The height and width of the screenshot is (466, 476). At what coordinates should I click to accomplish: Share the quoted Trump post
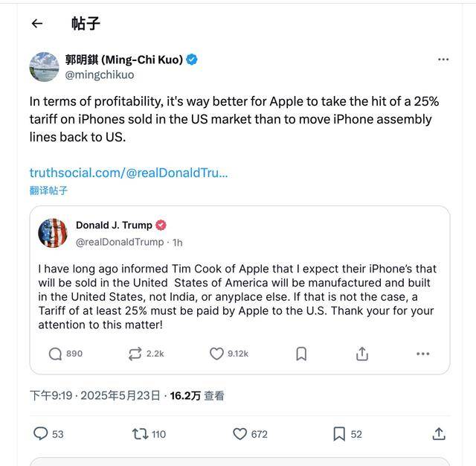tap(362, 354)
